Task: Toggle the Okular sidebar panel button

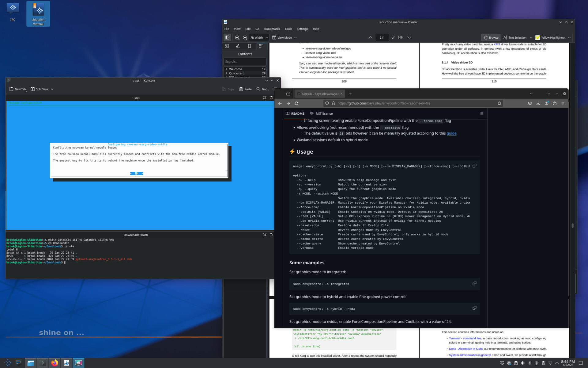Action: (x=227, y=37)
